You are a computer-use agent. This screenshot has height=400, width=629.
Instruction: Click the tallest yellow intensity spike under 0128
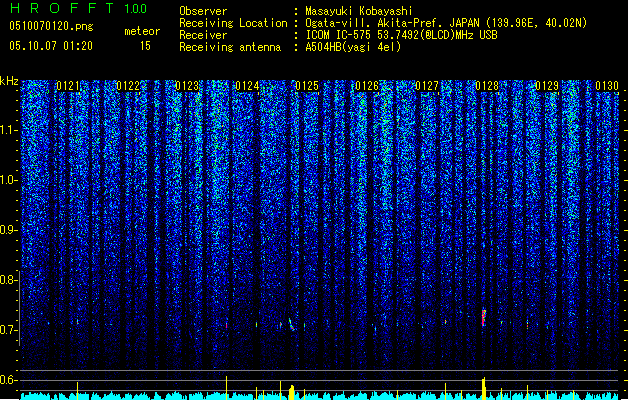(484, 388)
